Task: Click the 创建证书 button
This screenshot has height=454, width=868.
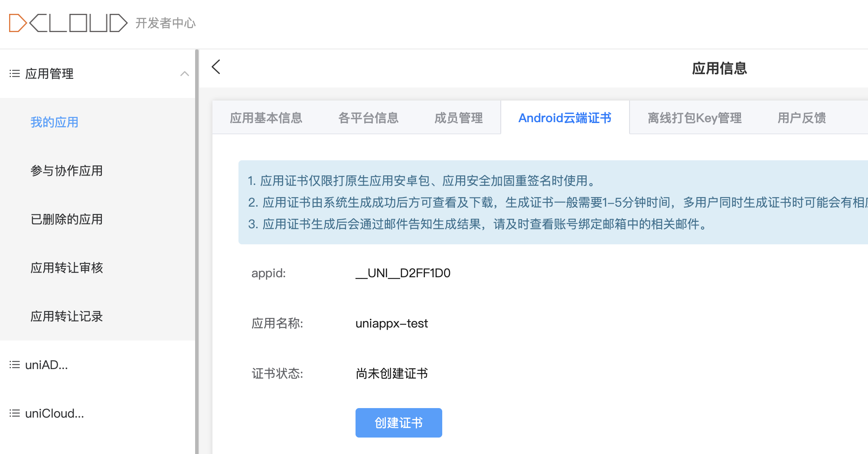Action: [x=399, y=423]
